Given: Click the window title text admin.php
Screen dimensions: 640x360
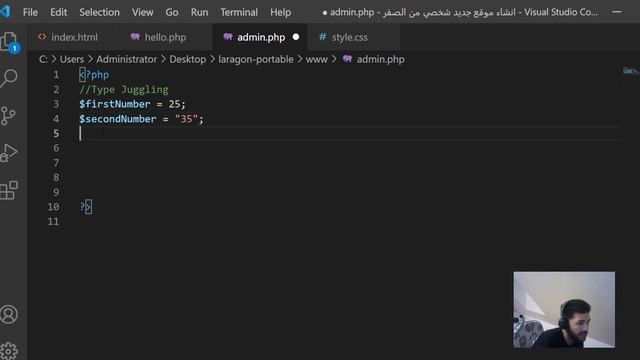Looking at the screenshot, I should pyautogui.click(x=352, y=12).
